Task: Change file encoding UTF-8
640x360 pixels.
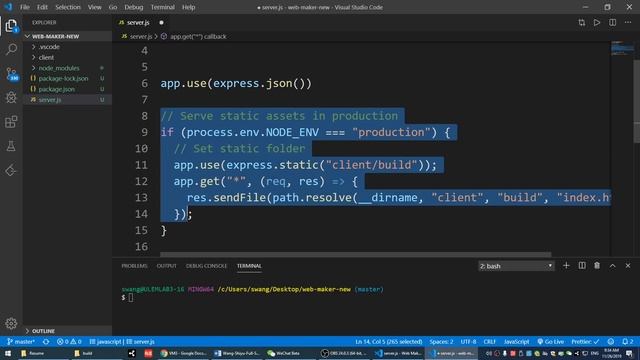Action: [468, 342]
